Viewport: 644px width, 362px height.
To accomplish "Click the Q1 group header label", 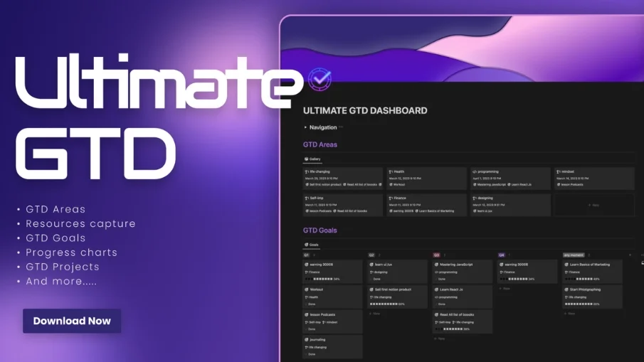I will (307, 255).
